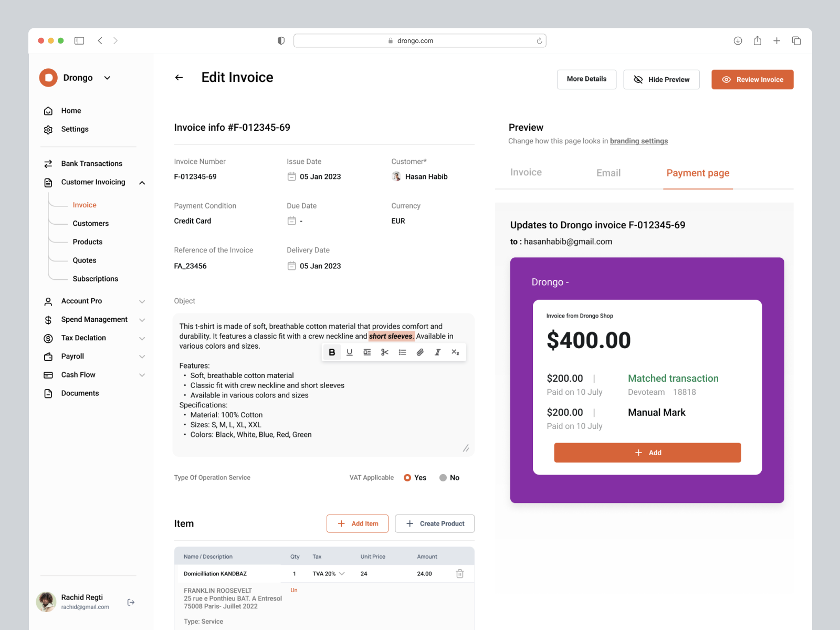
Task: Select the Spend Management dollar icon
Action: point(48,319)
